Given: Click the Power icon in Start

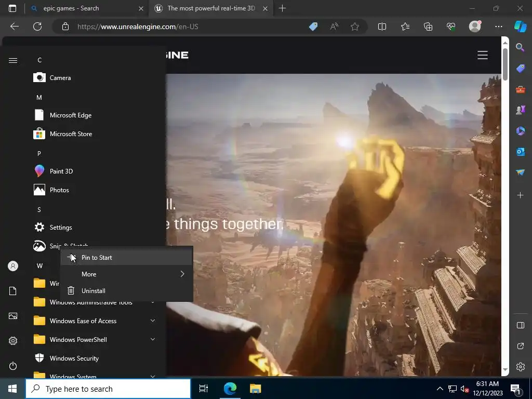Looking at the screenshot, I should click(13, 366).
